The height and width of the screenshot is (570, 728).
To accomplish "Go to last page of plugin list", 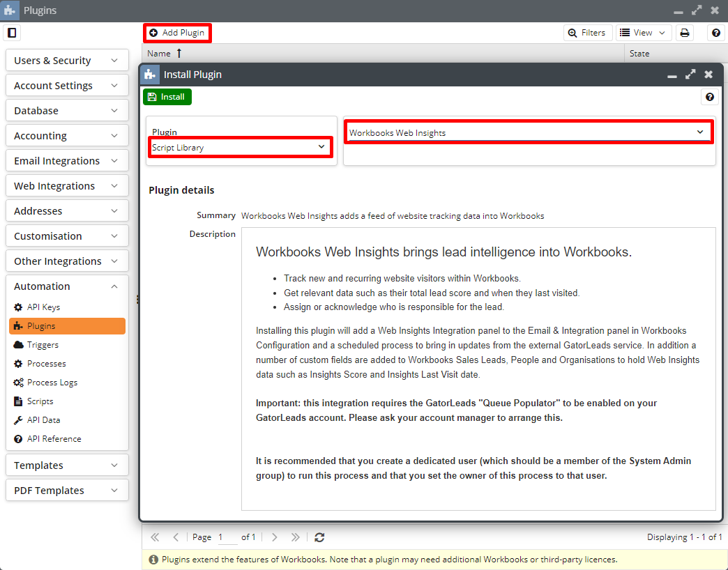I will pyautogui.click(x=295, y=537).
